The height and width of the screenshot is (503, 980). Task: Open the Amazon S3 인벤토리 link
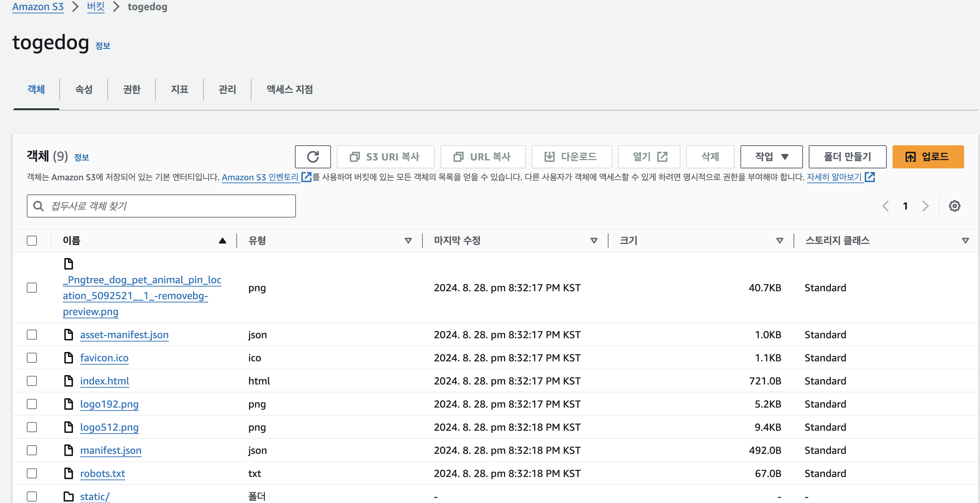[260, 177]
